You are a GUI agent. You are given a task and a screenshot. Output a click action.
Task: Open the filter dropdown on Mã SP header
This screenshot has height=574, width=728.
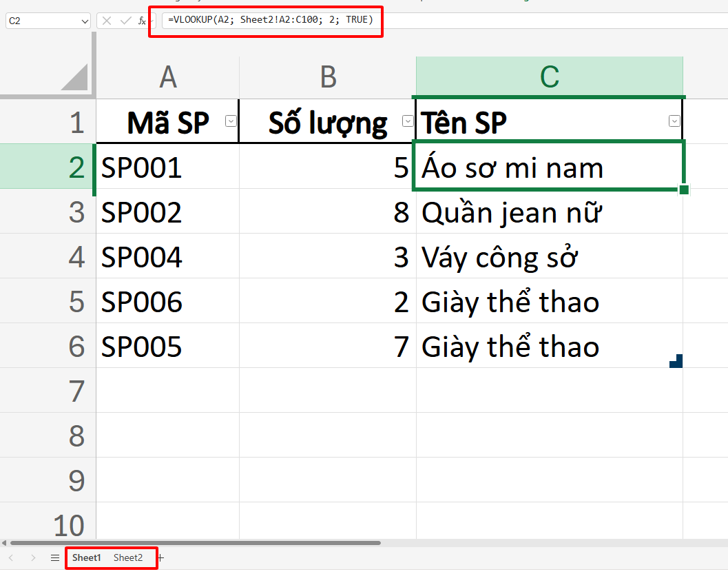point(231,121)
